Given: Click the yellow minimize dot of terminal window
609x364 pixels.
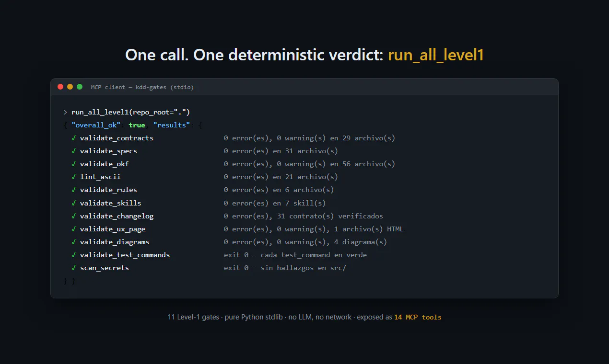Looking at the screenshot, I should (70, 87).
